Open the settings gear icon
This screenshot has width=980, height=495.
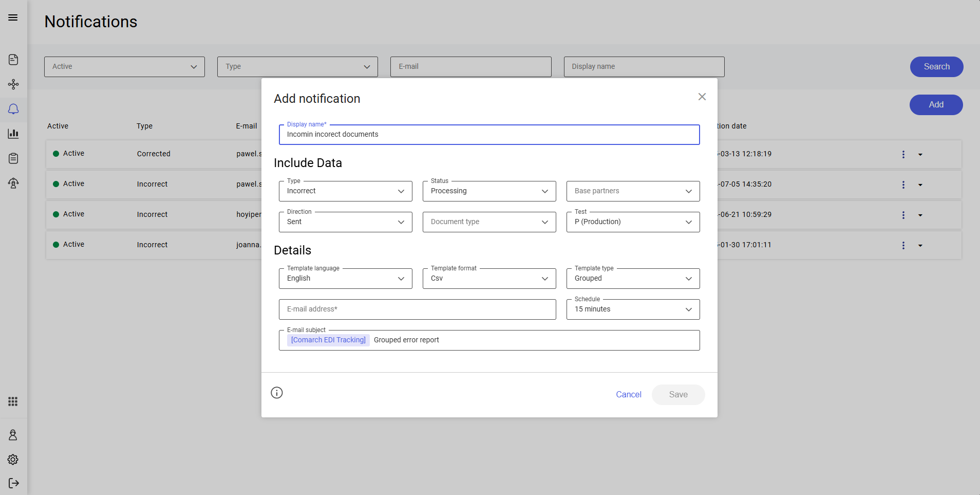[x=13, y=460]
